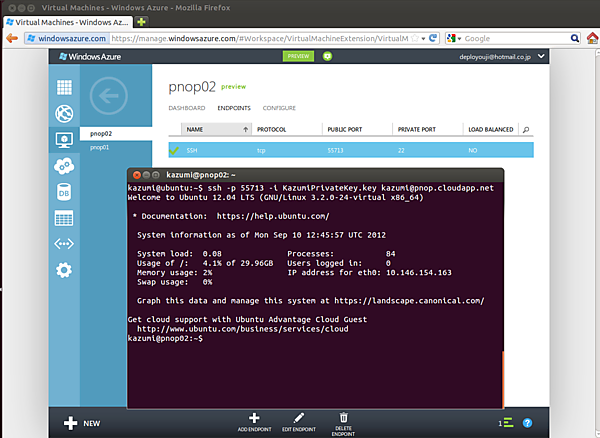Click the search magnifier in endpoints table header

tap(526, 130)
